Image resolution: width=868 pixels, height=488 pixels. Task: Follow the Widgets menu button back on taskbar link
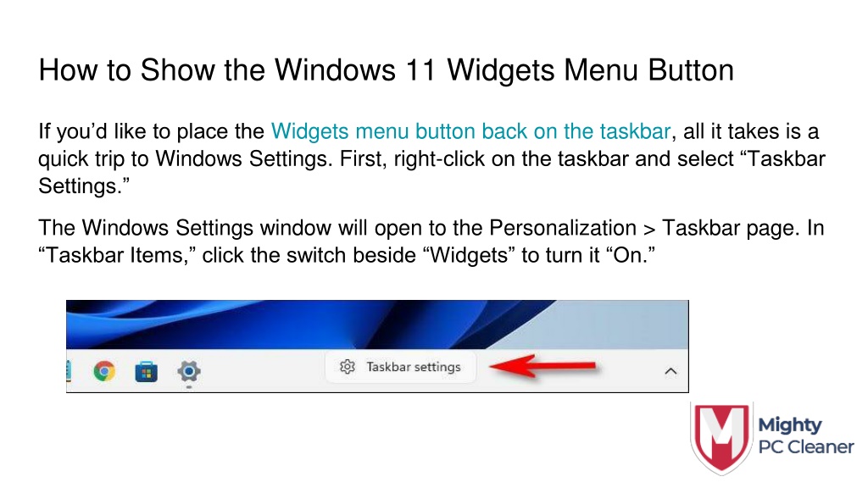click(x=470, y=131)
